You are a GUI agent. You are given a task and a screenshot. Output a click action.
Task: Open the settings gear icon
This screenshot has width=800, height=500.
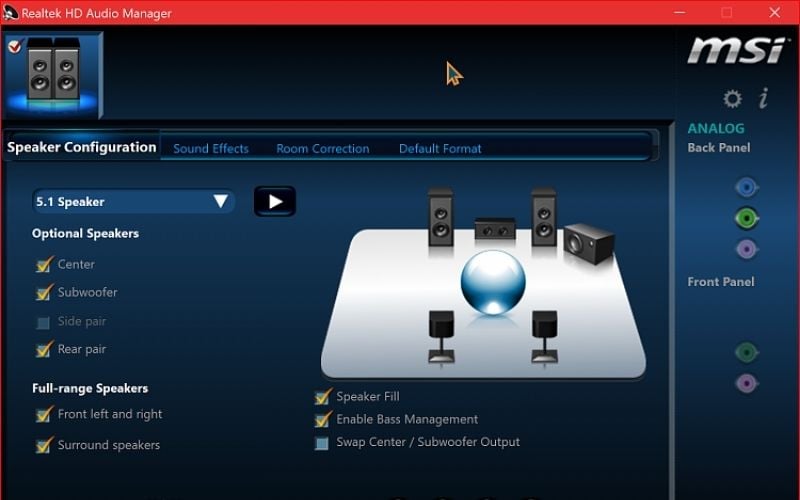pos(732,98)
